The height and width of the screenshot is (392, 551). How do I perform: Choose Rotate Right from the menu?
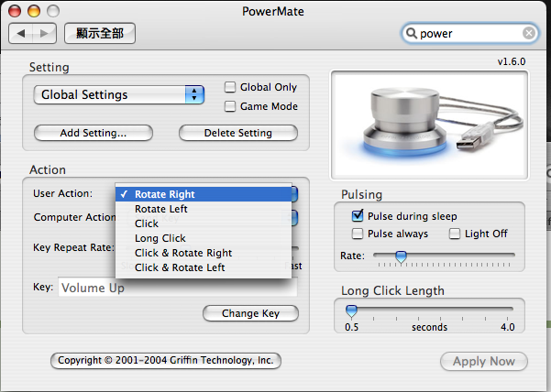[204, 194]
